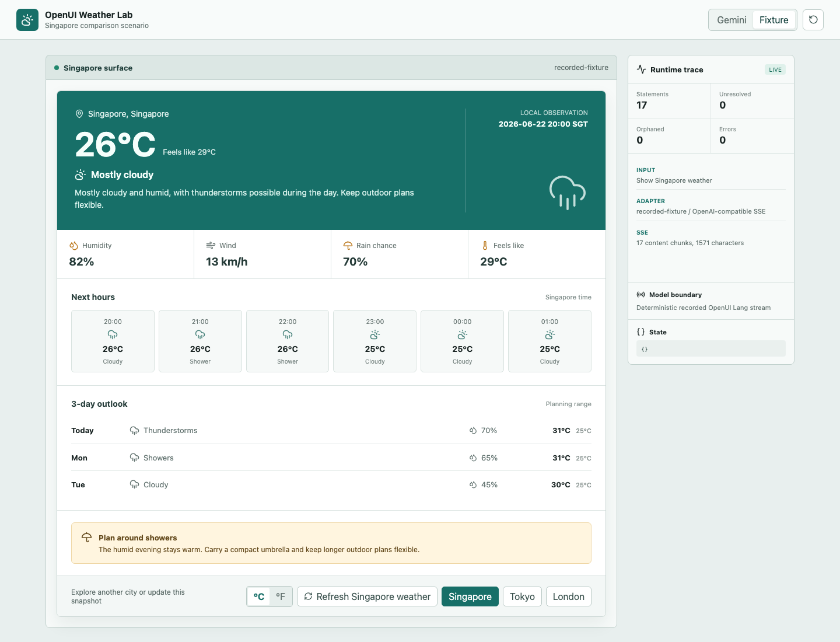Click the Singapore time label

(568, 297)
